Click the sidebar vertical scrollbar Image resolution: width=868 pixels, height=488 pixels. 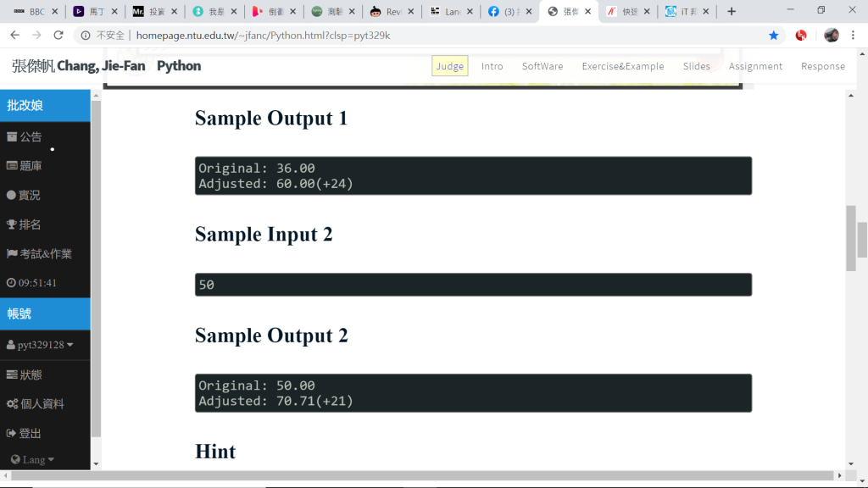(x=96, y=269)
